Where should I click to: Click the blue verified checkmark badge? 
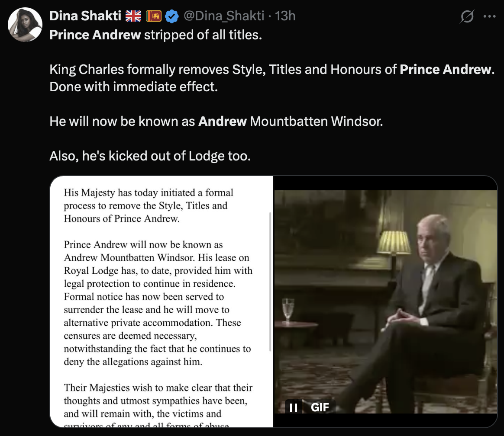172,16
